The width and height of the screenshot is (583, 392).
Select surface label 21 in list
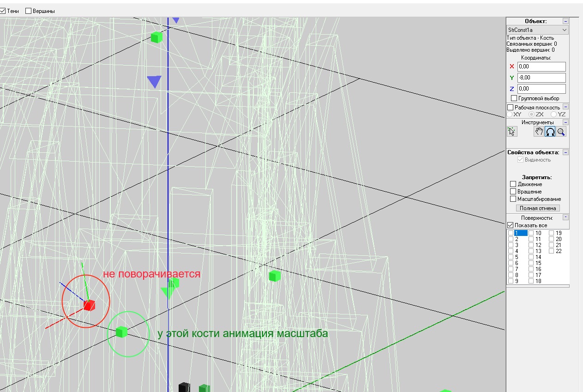coord(559,245)
